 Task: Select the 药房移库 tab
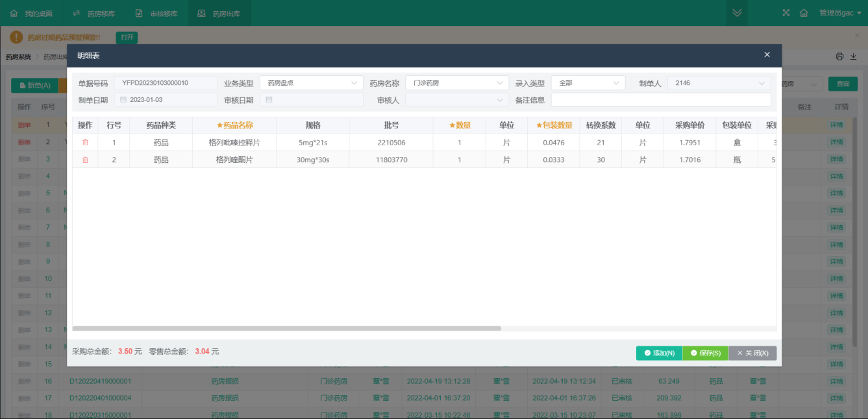click(x=94, y=13)
